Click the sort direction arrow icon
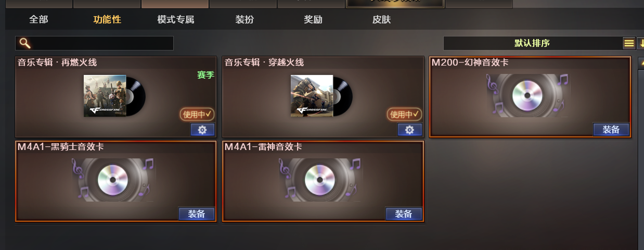Viewport: 644px width, 250px height. [x=641, y=43]
